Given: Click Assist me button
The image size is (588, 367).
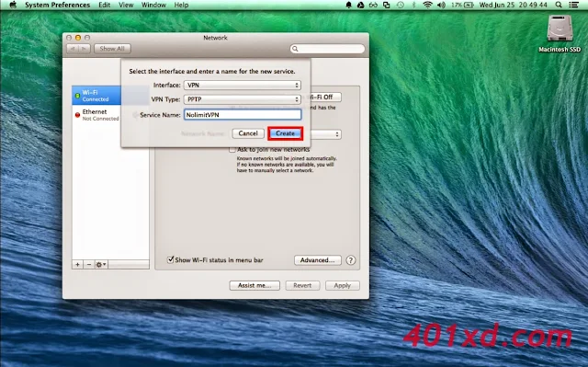Looking at the screenshot, I should click(x=254, y=285).
